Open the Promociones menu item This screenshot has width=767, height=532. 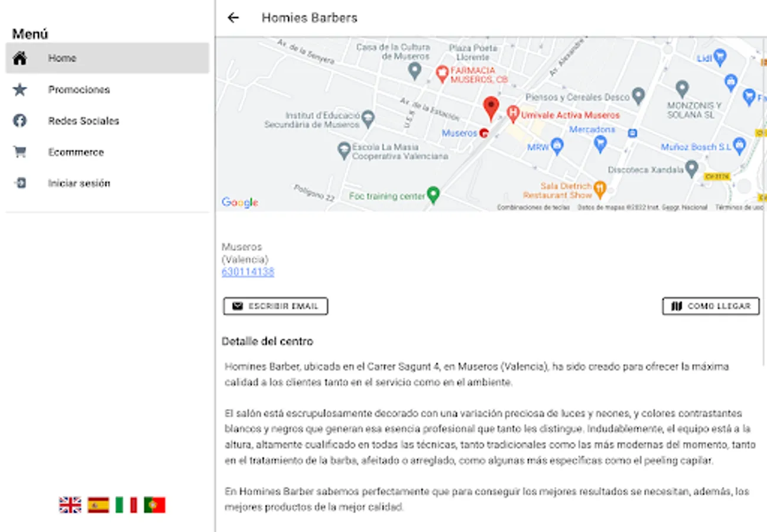(x=108, y=89)
